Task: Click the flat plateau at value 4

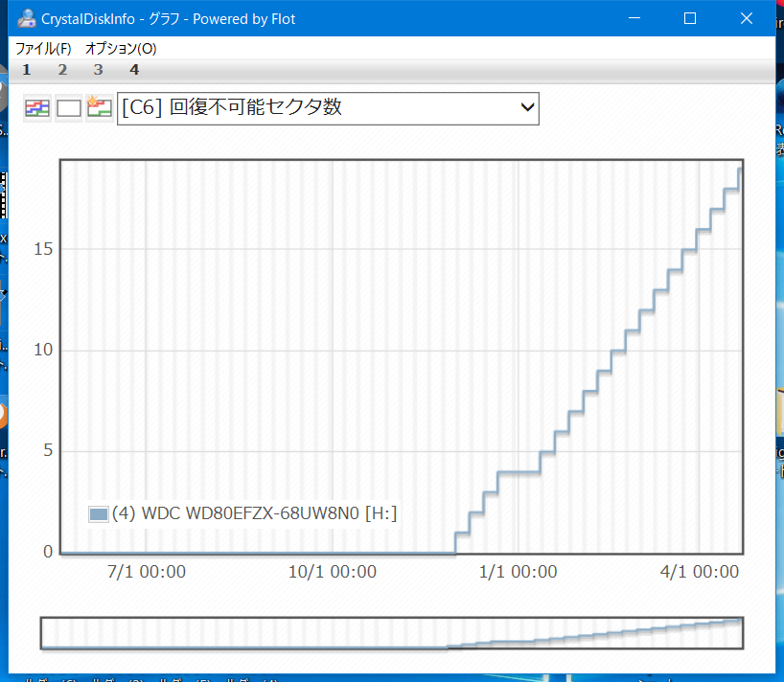Action: tap(519, 471)
